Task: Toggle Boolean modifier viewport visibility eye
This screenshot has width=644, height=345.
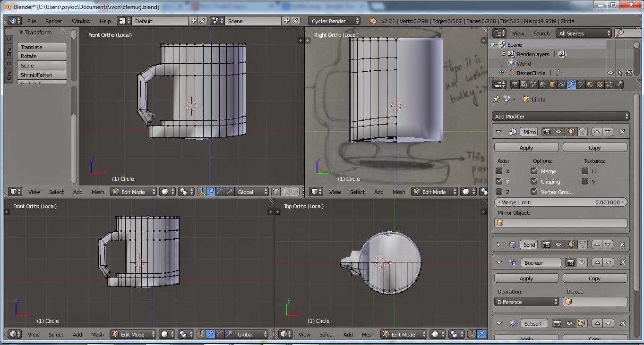Action: (x=582, y=262)
